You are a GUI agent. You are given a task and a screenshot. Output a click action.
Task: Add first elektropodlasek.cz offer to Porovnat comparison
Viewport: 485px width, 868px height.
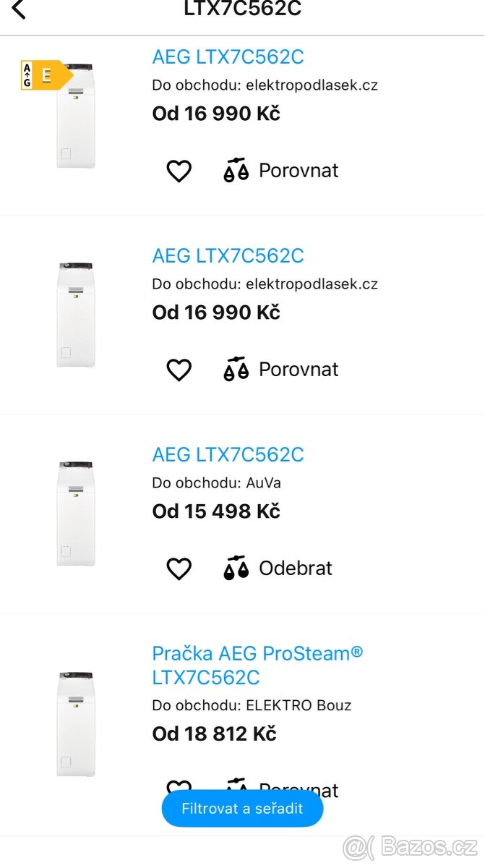(x=299, y=170)
